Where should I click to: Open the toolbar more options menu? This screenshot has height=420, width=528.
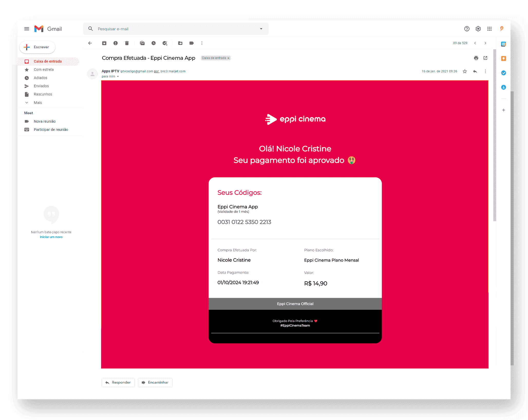[x=202, y=43]
